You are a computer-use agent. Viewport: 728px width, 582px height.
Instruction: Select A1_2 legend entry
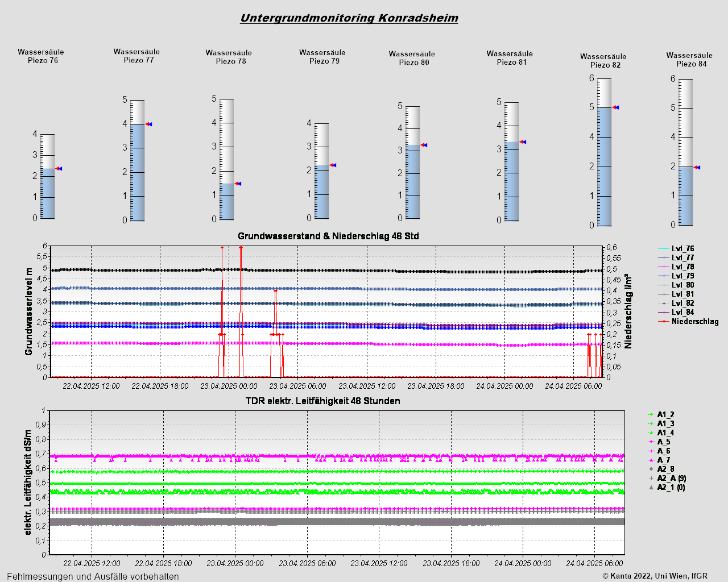click(661, 415)
